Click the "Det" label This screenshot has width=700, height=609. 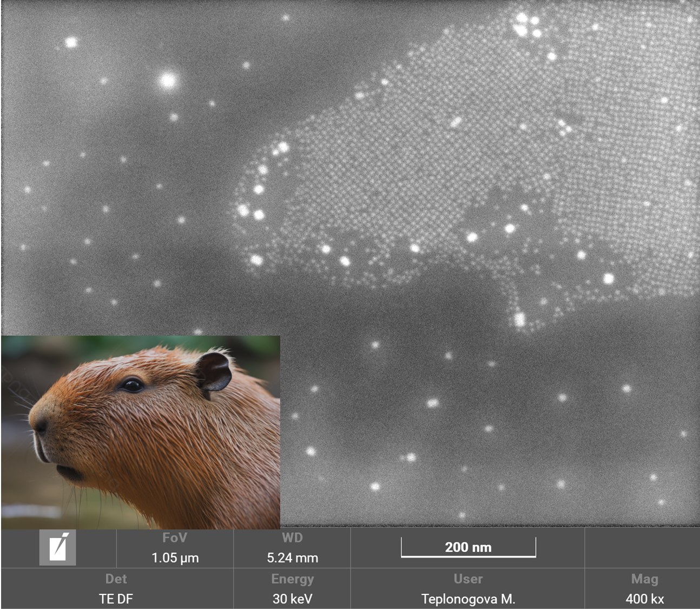[116, 579]
